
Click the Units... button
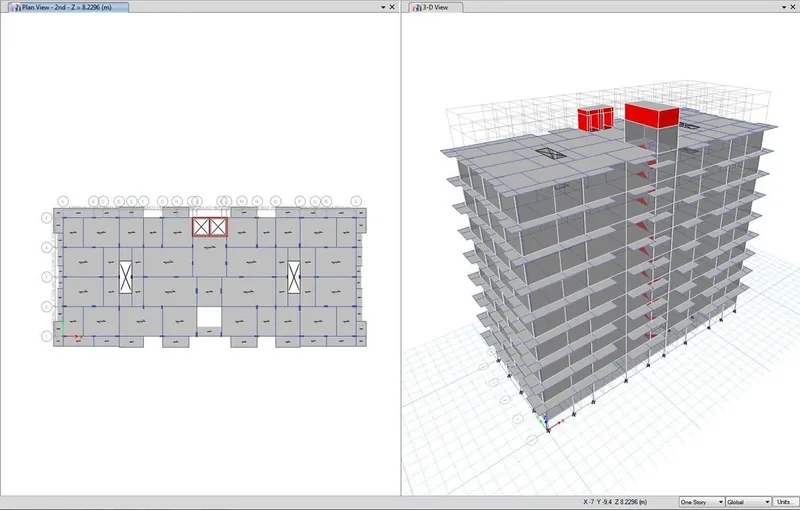[x=785, y=502]
